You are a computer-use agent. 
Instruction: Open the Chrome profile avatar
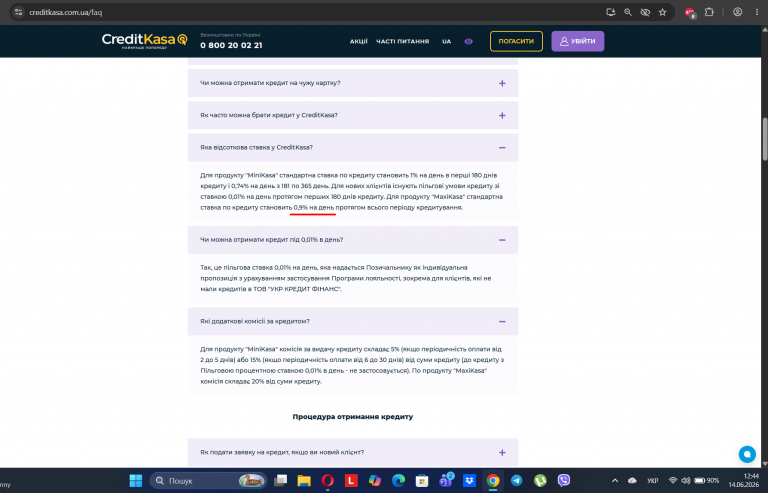tap(737, 12)
